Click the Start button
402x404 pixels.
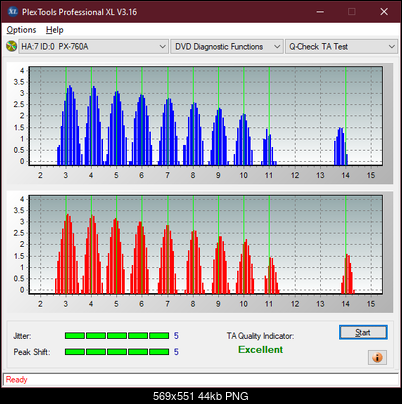click(363, 332)
